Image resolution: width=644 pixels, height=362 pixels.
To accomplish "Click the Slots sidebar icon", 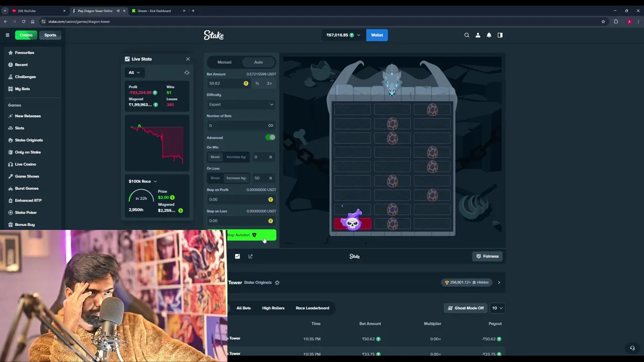I will pyautogui.click(x=11, y=128).
